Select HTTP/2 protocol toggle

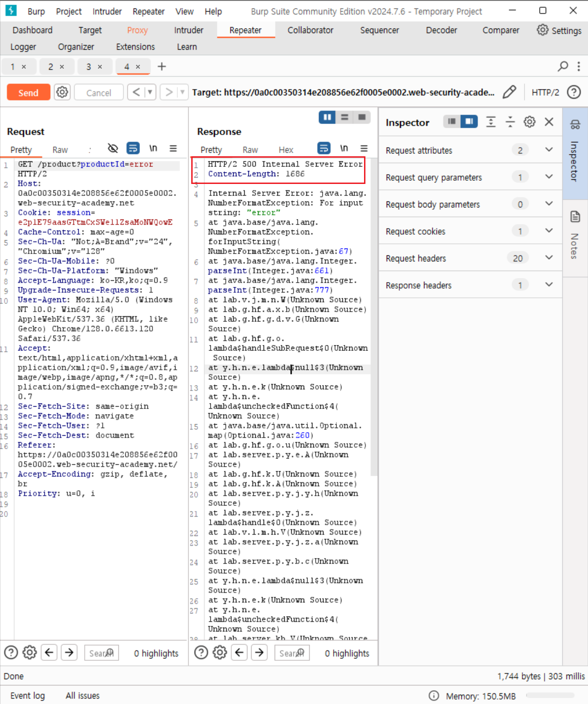click(x=545, y=92)
